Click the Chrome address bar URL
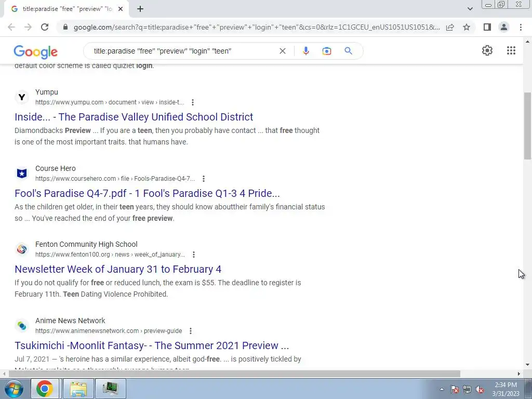This screenshot has width=532, height=399. [x=257, y=27]
